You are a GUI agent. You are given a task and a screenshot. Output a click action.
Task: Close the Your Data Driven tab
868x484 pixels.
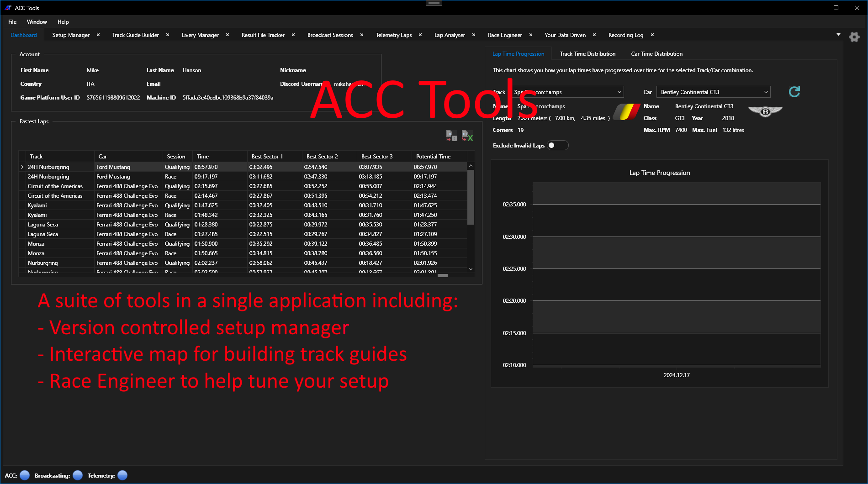tap(594, 35)
